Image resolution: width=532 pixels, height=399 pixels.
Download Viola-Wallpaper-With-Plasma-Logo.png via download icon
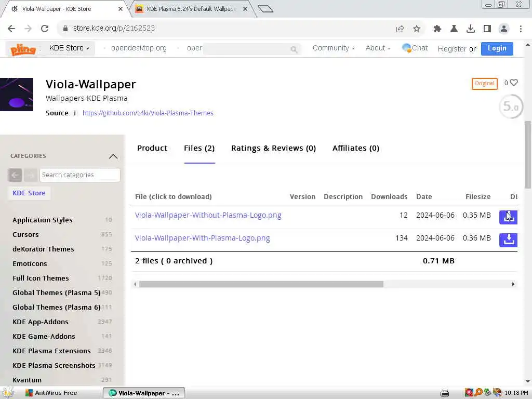pos(508,240)
